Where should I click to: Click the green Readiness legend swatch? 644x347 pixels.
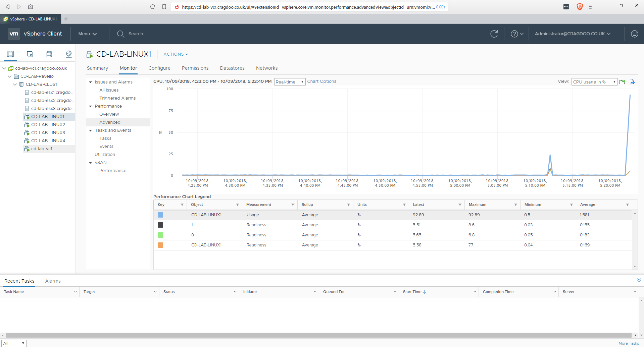pos(160,235)
